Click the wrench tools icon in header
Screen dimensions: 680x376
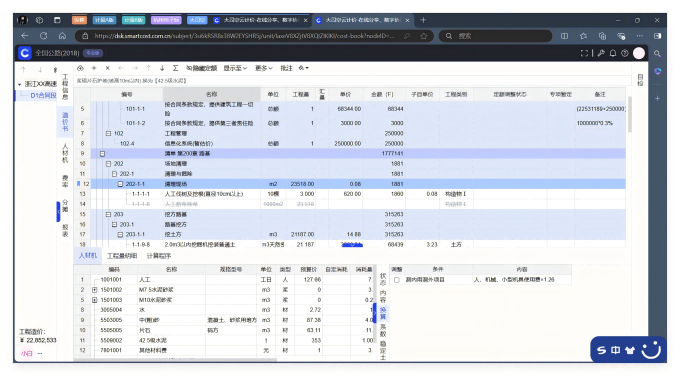(601, 53)
